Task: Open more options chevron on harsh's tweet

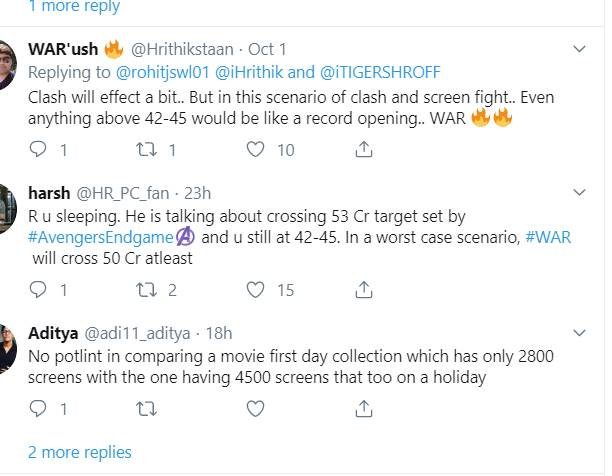Action: (578, 190)
